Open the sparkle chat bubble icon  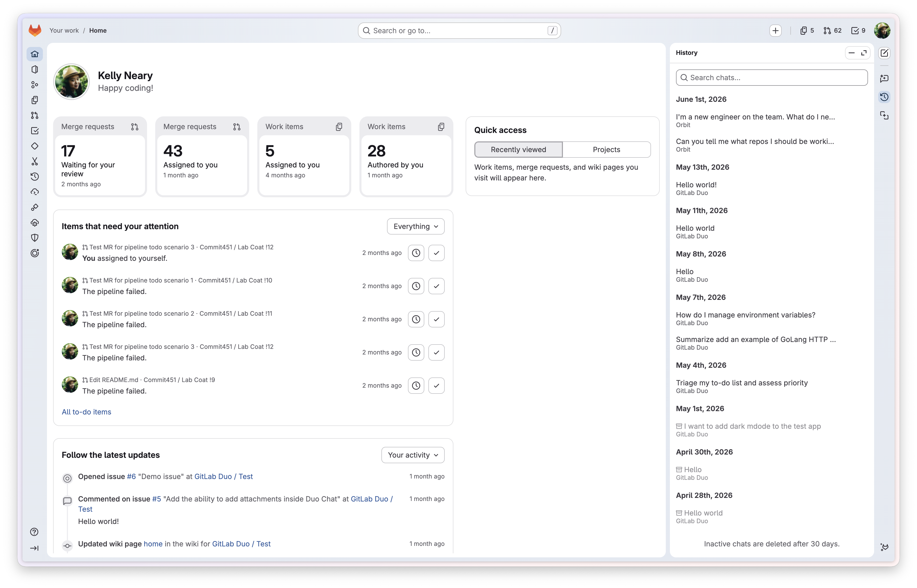884,79
